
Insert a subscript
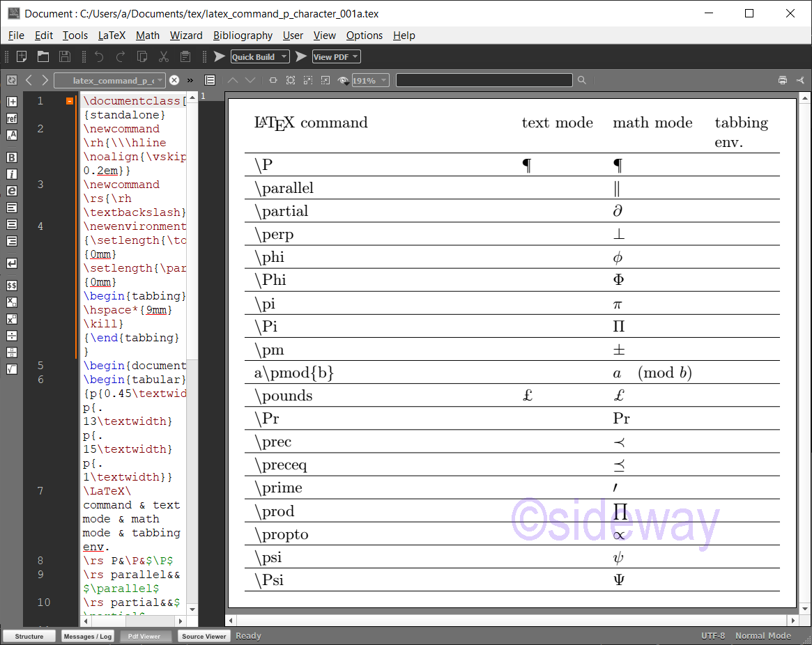pyautogui.click(x=12, y=302)
